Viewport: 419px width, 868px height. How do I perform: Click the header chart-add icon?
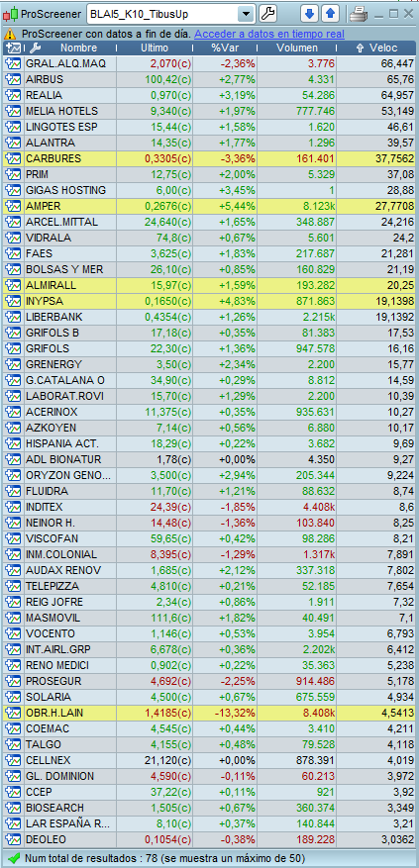tap(14, 48)
